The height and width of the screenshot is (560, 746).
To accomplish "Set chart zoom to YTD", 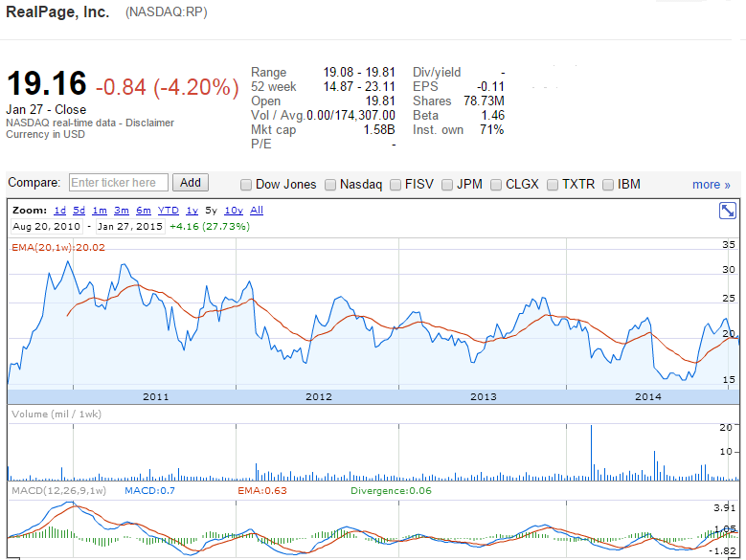I will click(169, 210).
